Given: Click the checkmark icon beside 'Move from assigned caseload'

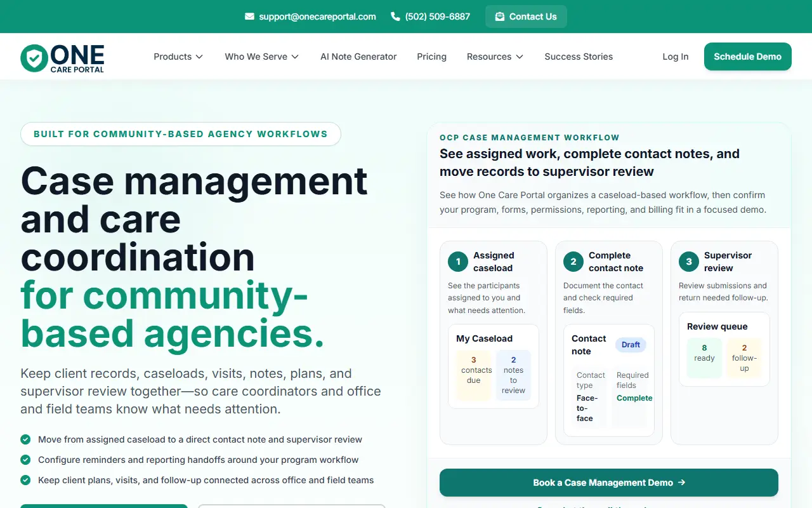Looking at the screenshot, I should (x=25, y=439).
